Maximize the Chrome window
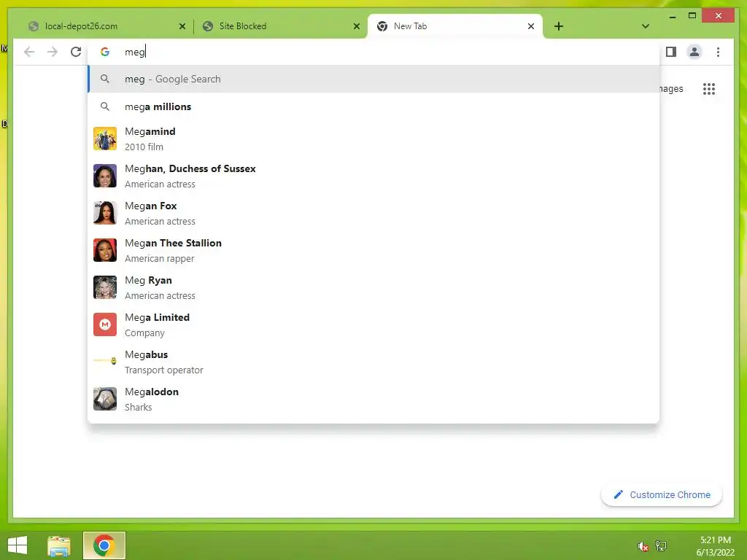This screenshot has width=747, height=560. (692, 16)
